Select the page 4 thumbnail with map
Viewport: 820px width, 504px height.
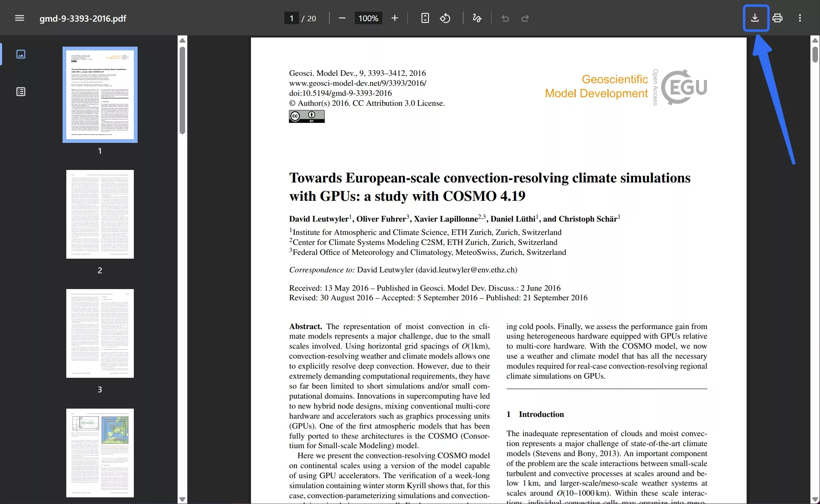100,453
